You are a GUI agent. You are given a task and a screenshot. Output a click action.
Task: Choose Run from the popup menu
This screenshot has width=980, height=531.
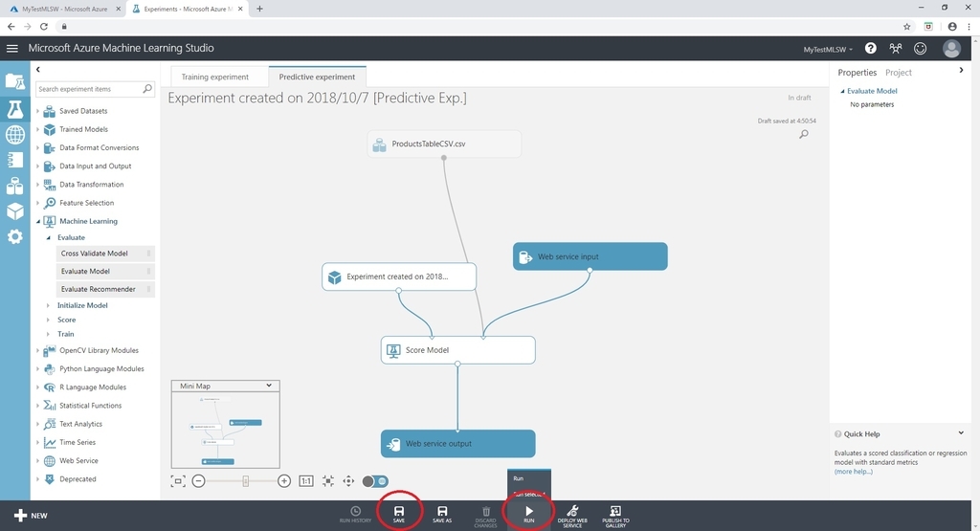point(519,478)
